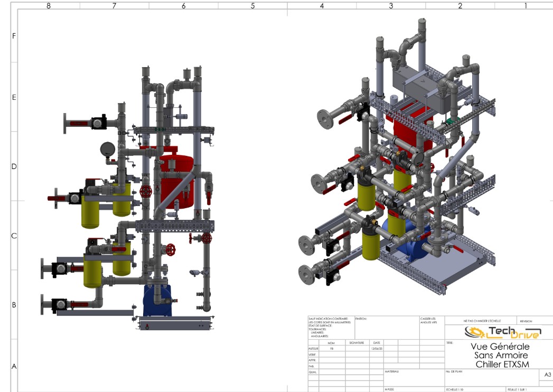Select the round pressure gauge in front view
553x392 pixels.
pos(107,150)
